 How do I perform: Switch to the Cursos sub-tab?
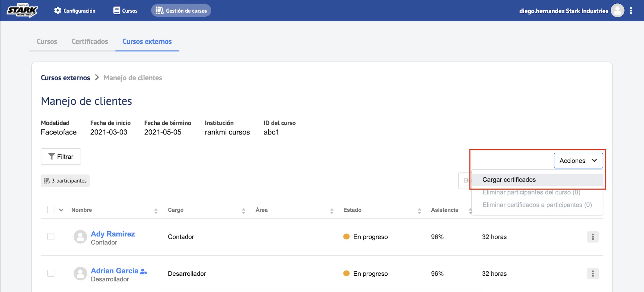(47, 41)
